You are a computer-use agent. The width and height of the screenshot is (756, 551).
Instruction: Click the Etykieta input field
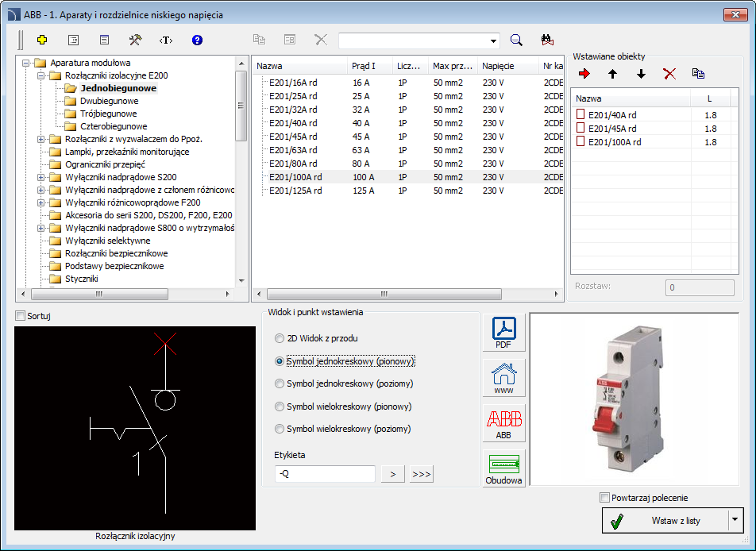(325, 474)
